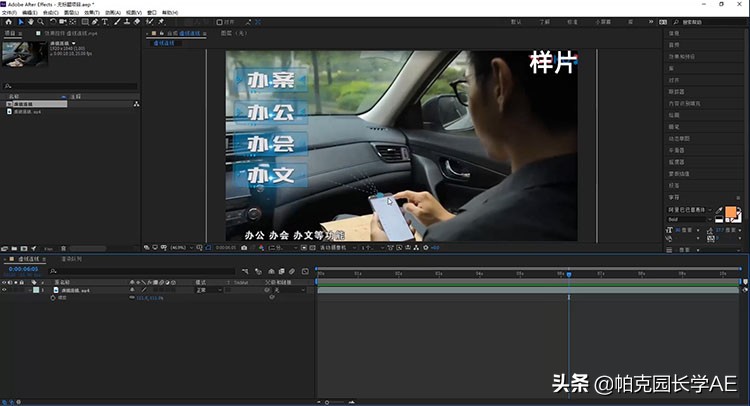Screen dimensions: 750x406
Task: Collapse the mp4 layer properties triangle
Action: pos(30,290)
